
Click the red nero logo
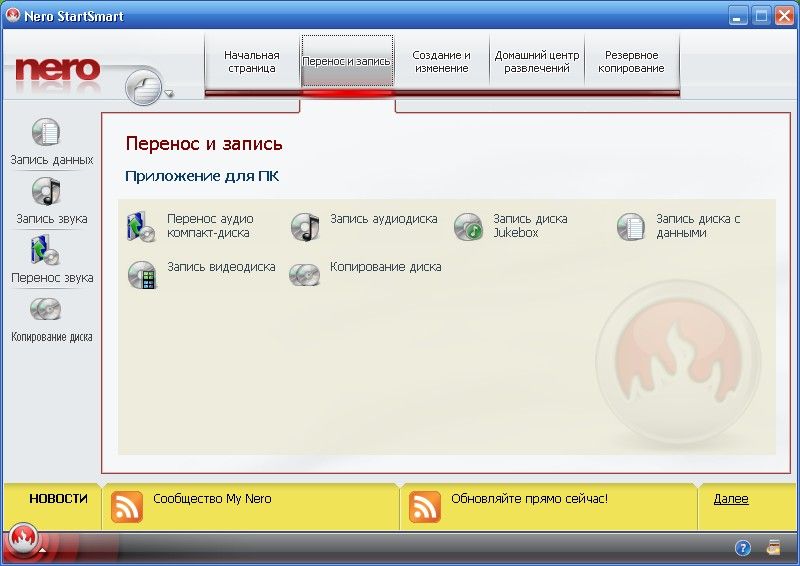pyautogui.click(x=58, y=69)
